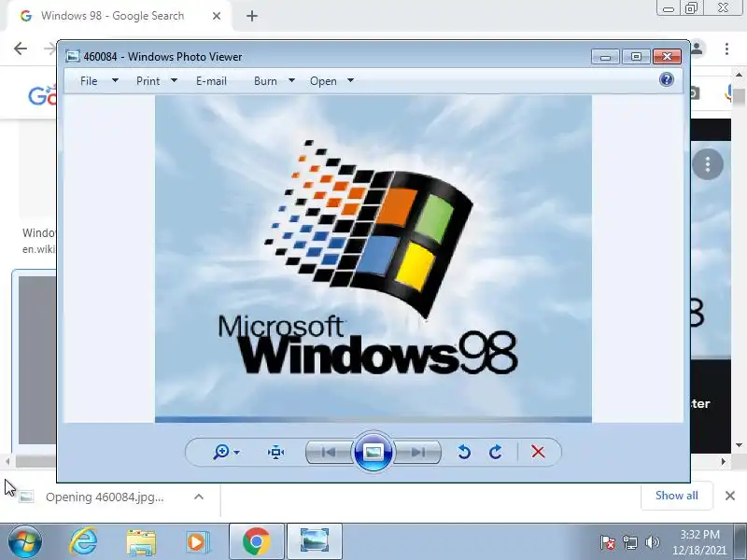
Task: Expand the Print dropdown arrow
Action: pyautogui.click(x=174, y=80)
